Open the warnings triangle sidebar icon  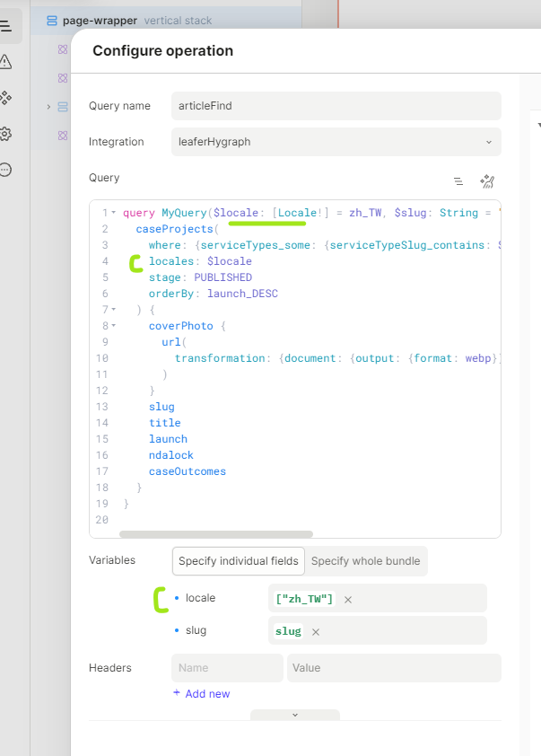[x=6, y=62]
